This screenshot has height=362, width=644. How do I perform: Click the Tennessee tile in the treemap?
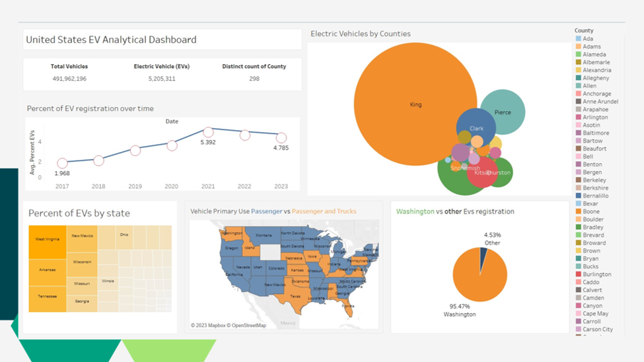click(x=48, y=296)
